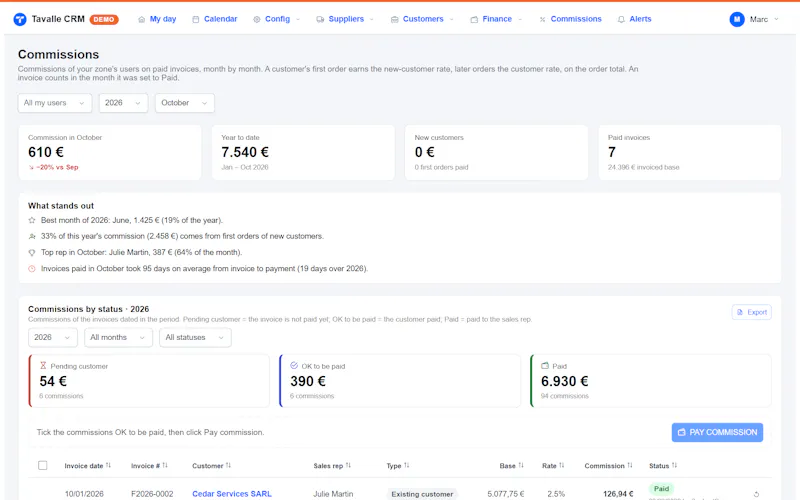Open the All statuses dropdown

195,337
